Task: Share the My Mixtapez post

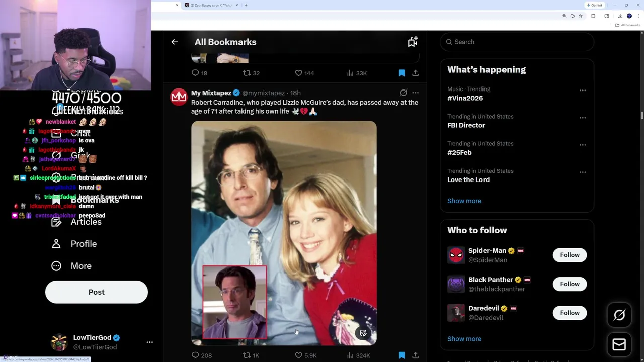Action: pyautogui.click(x=415, y=355)
